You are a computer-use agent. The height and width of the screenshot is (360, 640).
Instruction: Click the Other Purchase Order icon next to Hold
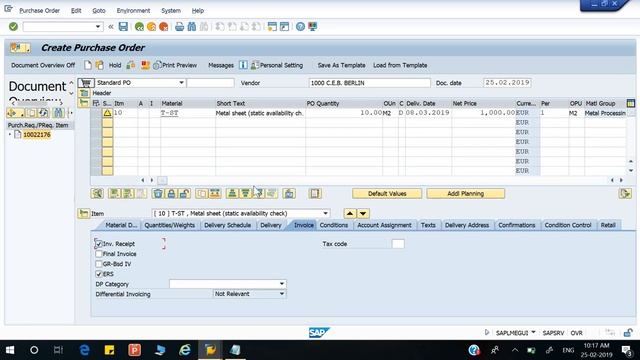click(x=99, y=65)
